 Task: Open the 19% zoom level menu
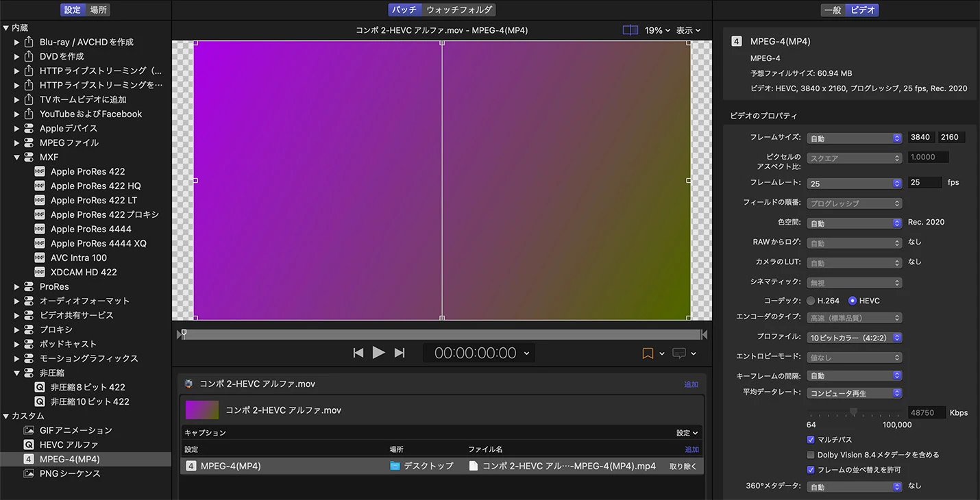[657, 30]
